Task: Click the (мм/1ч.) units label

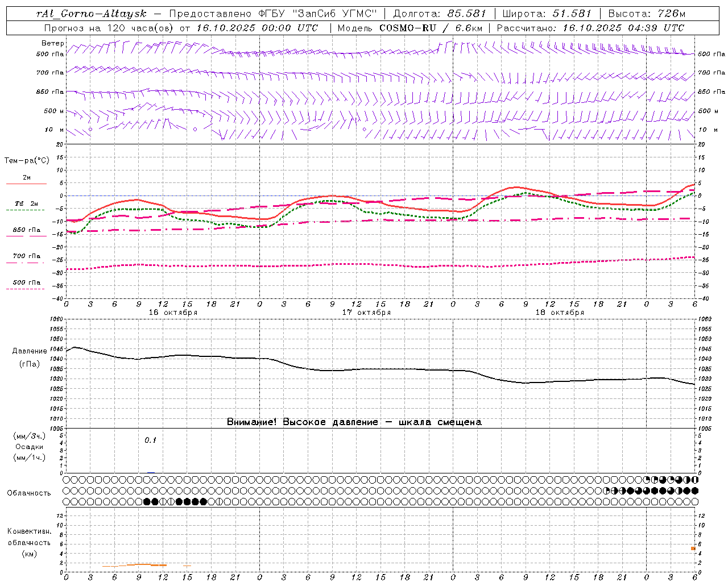Action: coord(29,458)
